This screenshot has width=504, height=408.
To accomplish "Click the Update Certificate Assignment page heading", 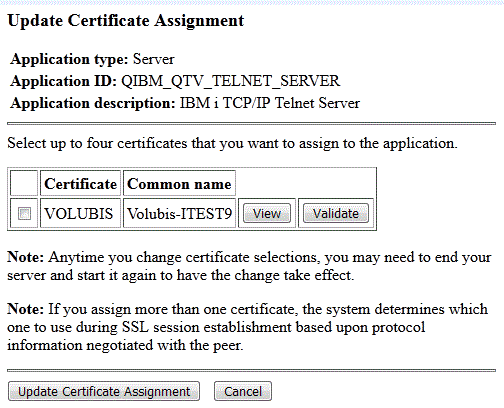I will pyautogui.click(x=126, y=21).
